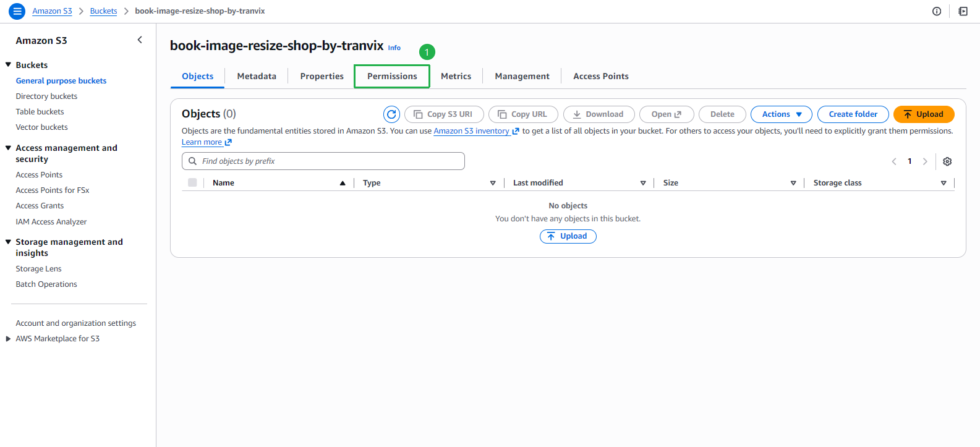Switch to the Metadata tab
The width and height of the screenshot is (980, 447).
[x=257, y=76]
